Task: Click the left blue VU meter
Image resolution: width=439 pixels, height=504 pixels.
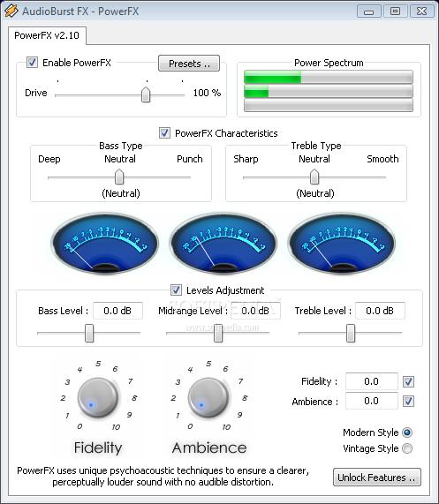Action: click(105, 243)
